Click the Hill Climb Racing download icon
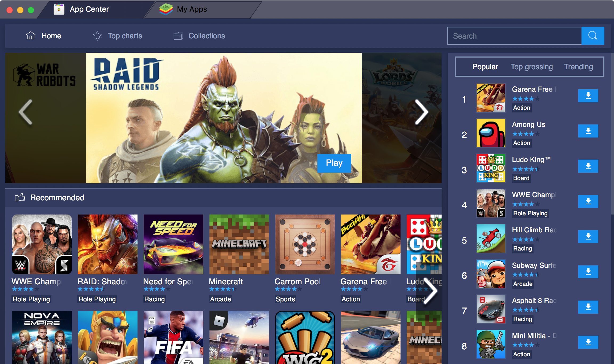The image size is (614, 364). click(588, 236)
